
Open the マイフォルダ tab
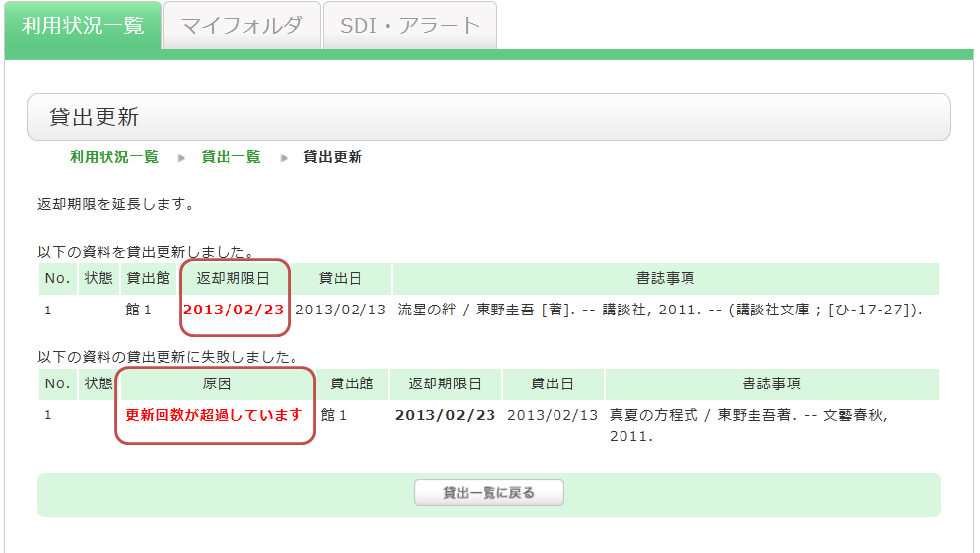click(x=241, y=26)
